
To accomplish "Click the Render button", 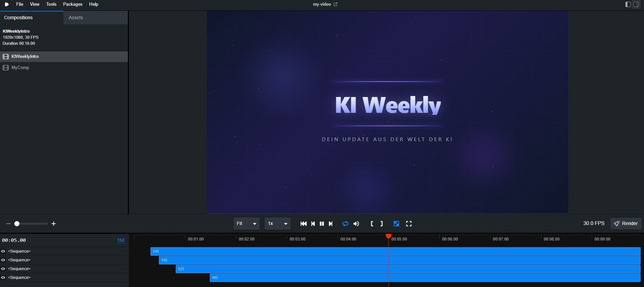I will (x=626, y=223).
